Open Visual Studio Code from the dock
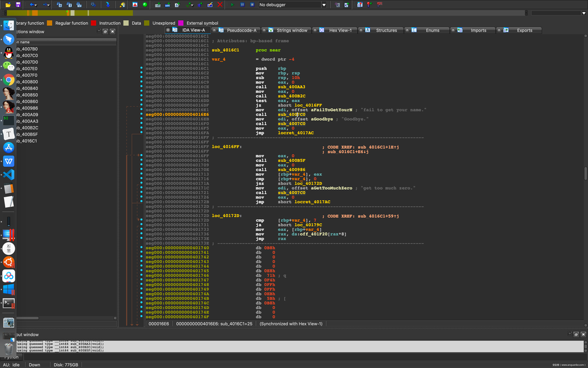This screenshot has height=368, width=588. 9,174
